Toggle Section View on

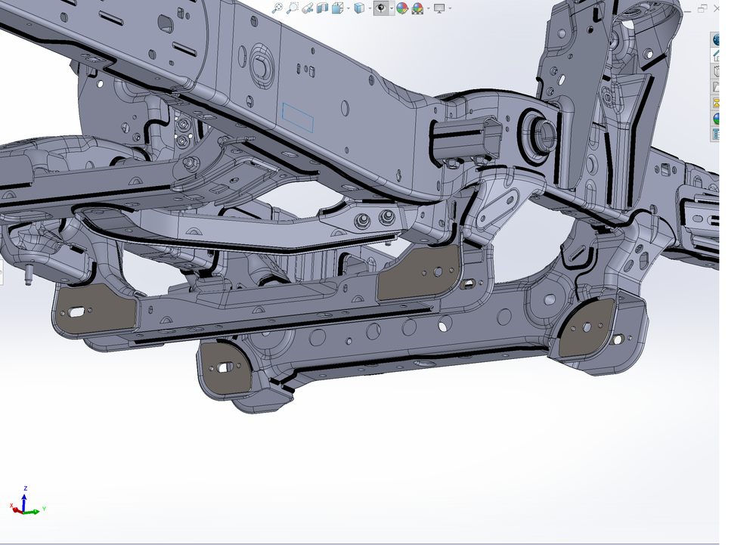coord(321,8)
